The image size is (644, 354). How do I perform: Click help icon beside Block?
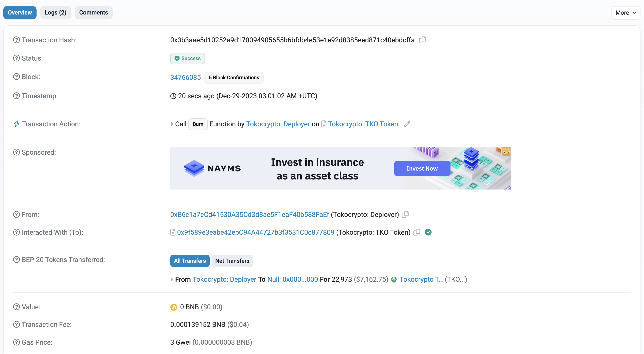click(16, 77)
